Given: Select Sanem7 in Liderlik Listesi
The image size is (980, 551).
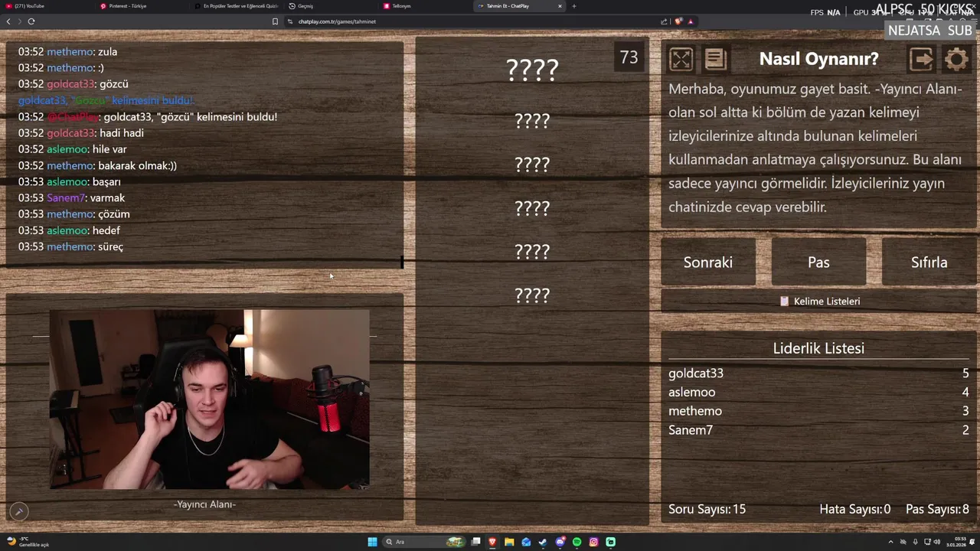Looking at the screenshot, I should tap(690, 430).
